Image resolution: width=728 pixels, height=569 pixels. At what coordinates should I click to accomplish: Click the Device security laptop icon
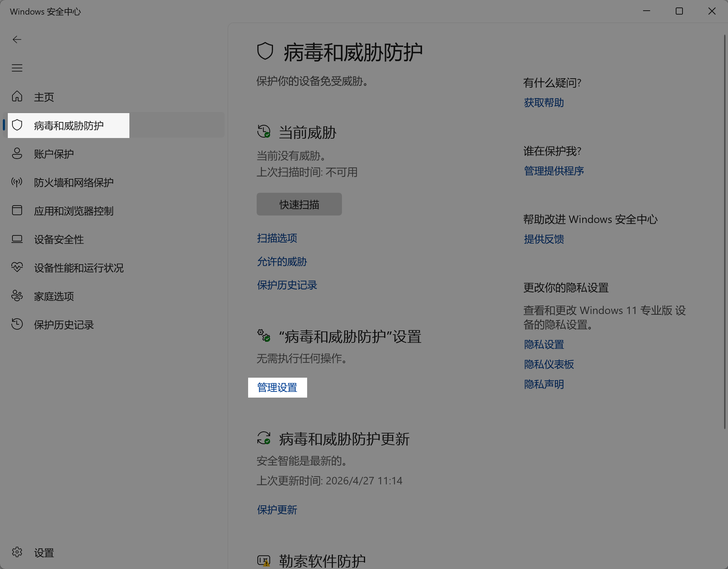tap(17, 239)
